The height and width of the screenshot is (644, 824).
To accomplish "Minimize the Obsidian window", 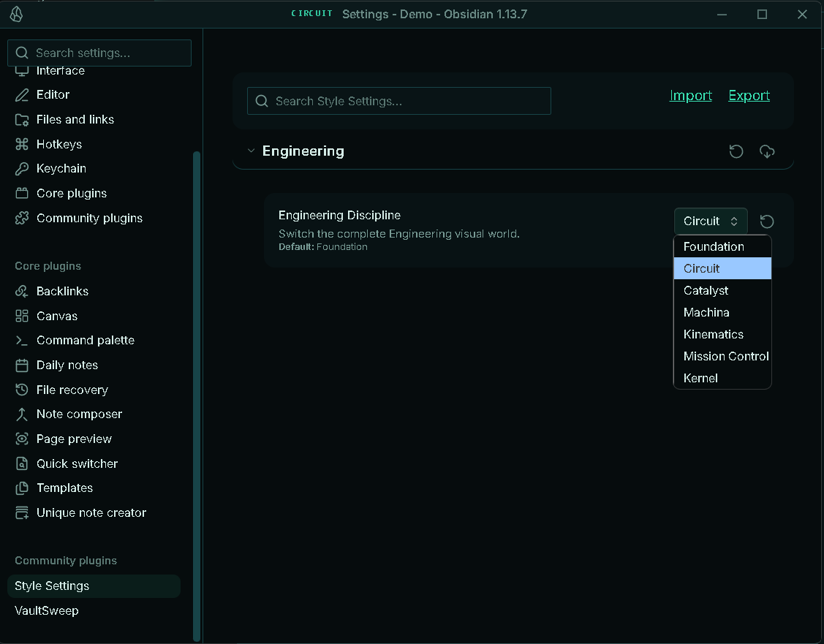I will click(722, 14).
